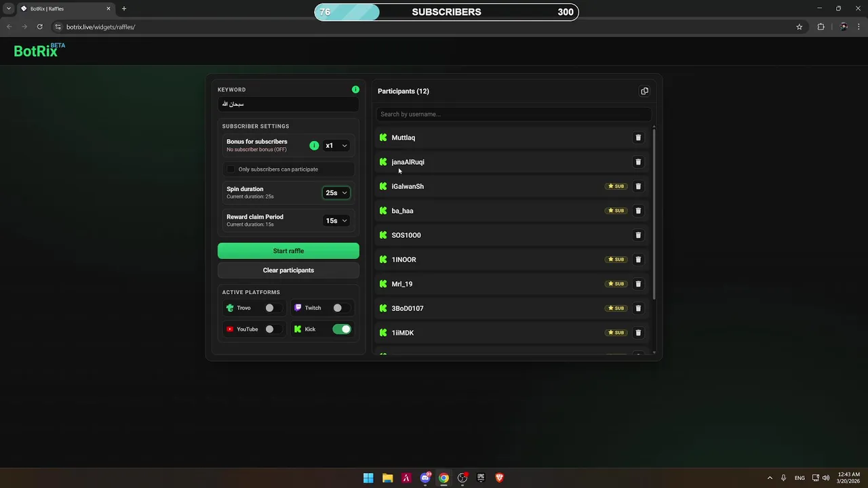Click ENG language indicator
This screenshot has width=868, height=488.
pos(800,478)
